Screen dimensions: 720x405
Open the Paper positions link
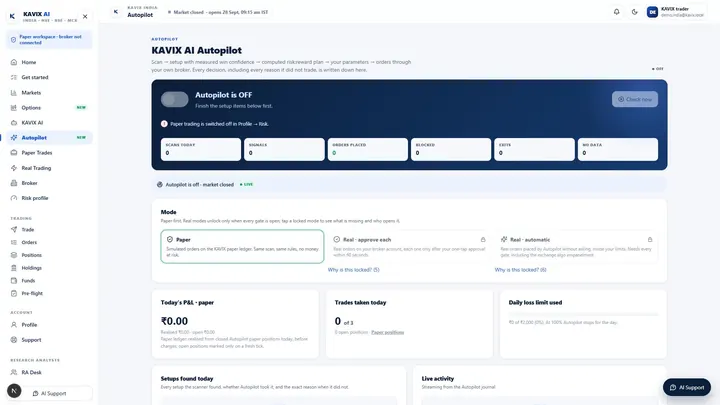click(x=388, y=332)
